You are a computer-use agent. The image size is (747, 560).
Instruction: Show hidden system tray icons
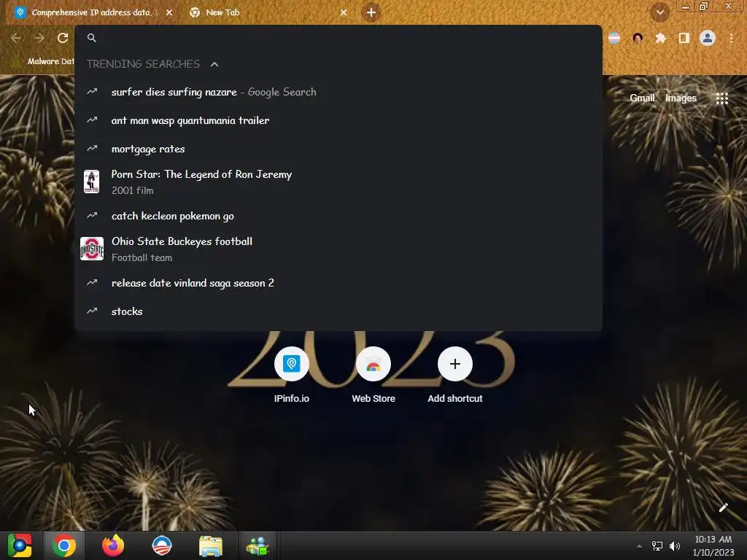[639, 546]
